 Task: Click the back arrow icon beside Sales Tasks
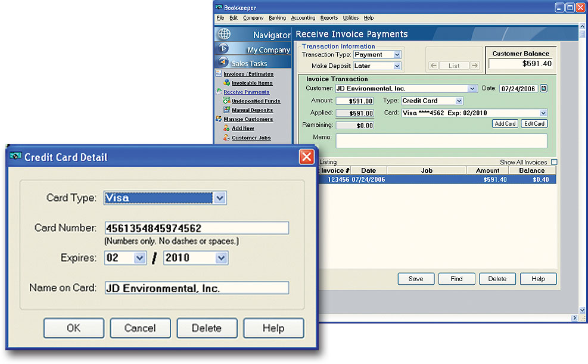[x=223, y=61]
